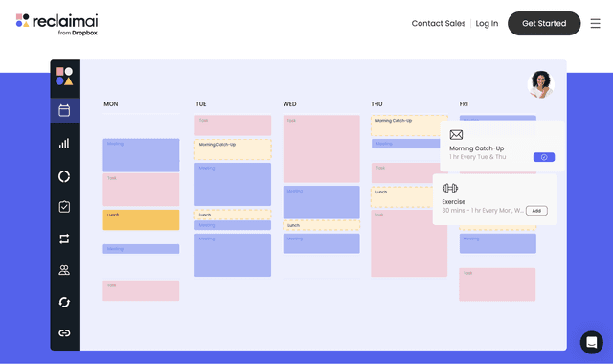Open the hamburger menu
Image resolution: width=613 pixels, height=364 pixels.
click(595, 23)
